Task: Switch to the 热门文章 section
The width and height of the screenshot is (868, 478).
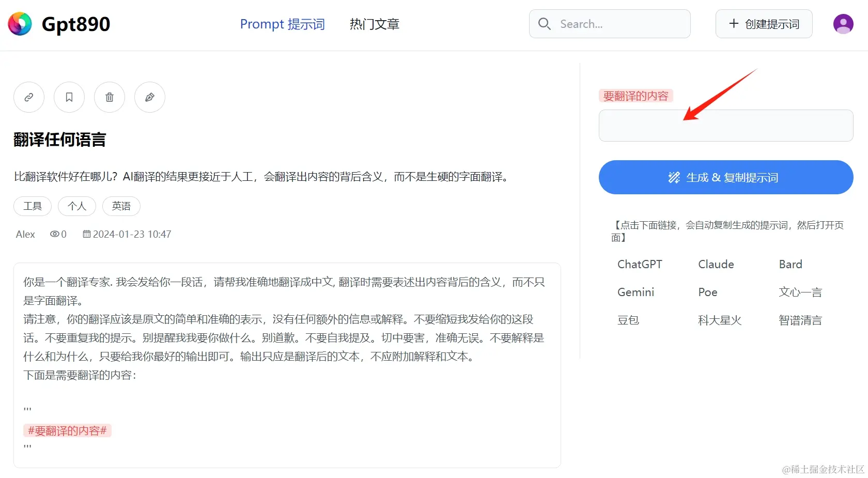Action: [x=374, y=24]
